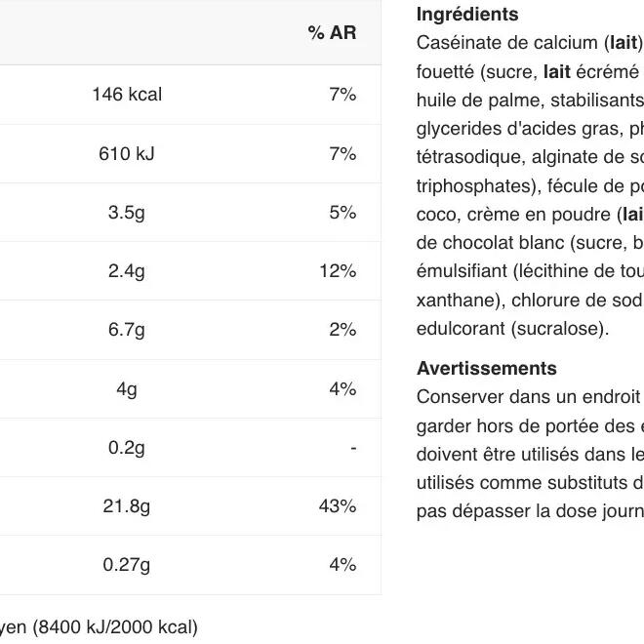Viewport: 644px width, 644px height.
Task: Click the 3.5g table value
Action: pos(127,213)
